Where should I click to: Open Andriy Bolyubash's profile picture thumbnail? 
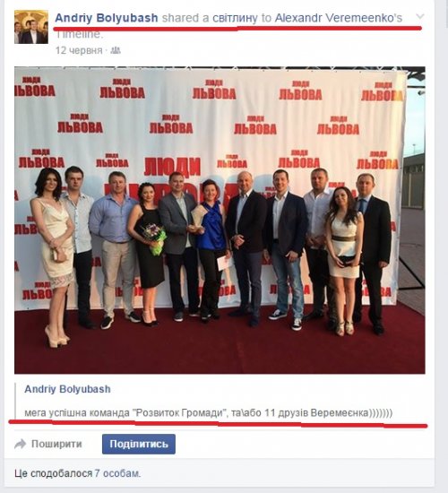[31, 27]
